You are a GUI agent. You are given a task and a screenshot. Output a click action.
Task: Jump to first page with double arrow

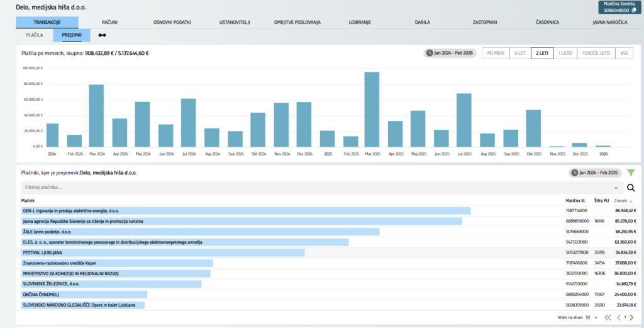click(608, 317)
